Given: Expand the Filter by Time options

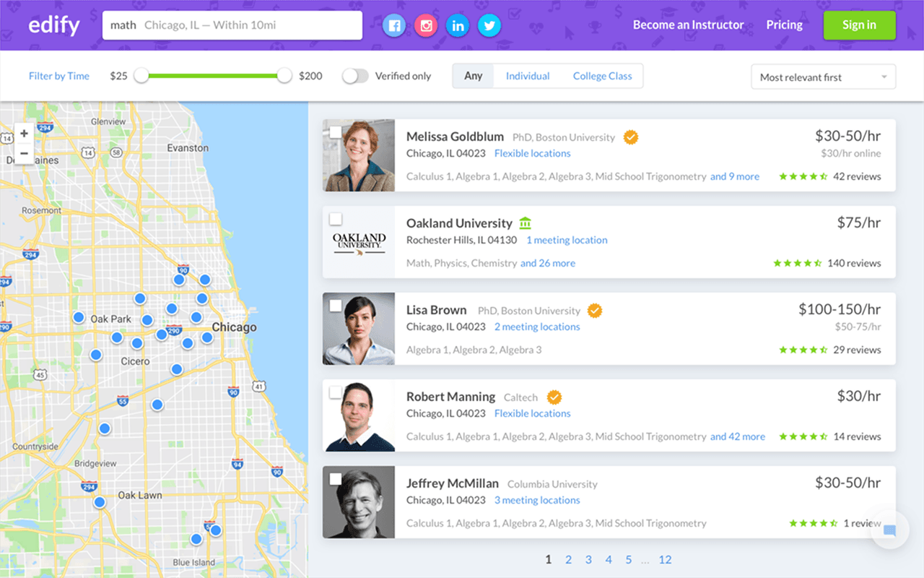Looking at the screenshot, I should [x=59, y=76].
